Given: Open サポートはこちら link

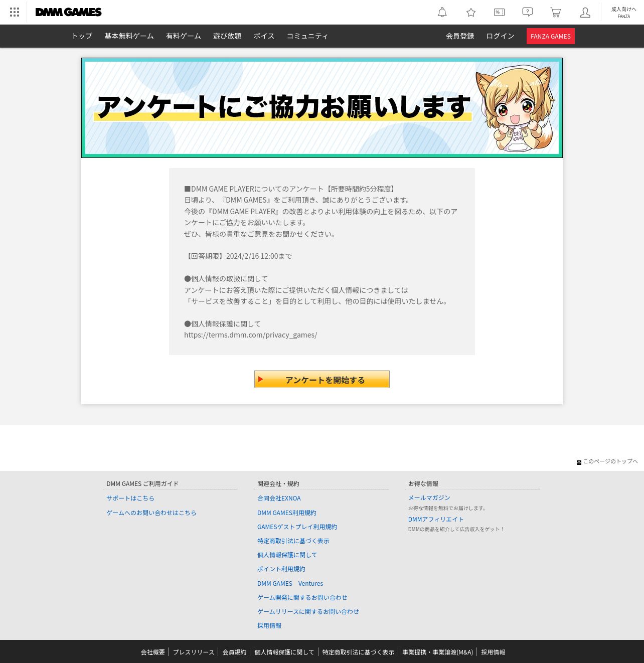Looking at the screenshot, I should [130, 499].
